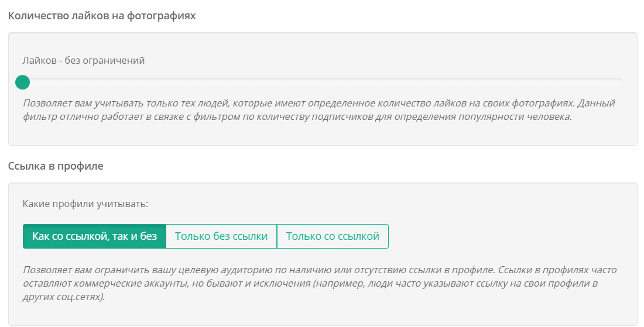Switch to "Только со ссылкой" option

[x=333, y=236]
